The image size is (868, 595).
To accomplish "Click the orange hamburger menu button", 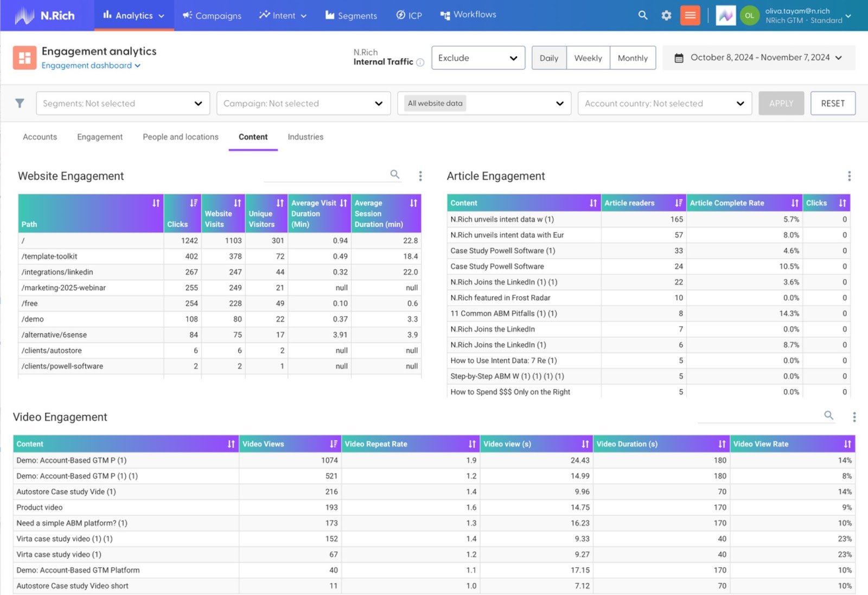I will click(690, 15).
